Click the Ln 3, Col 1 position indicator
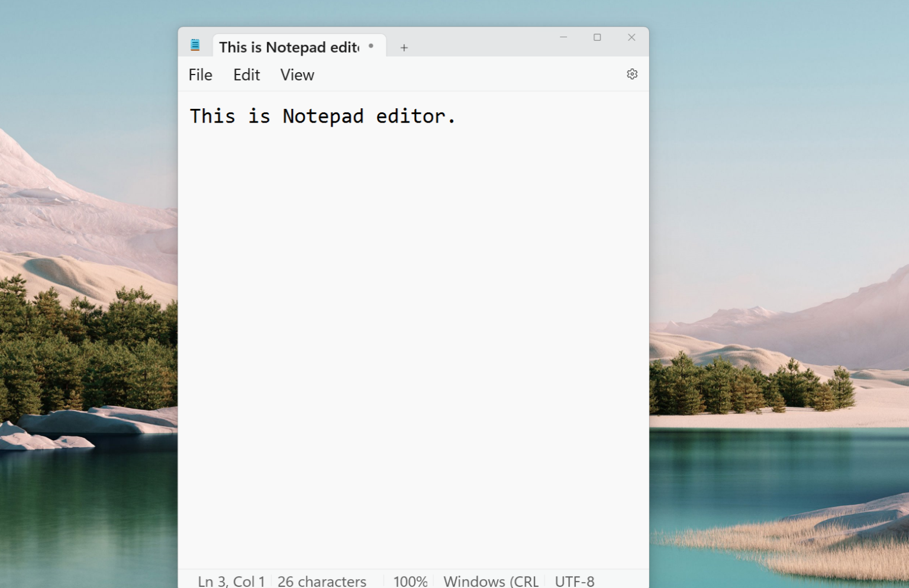The image size is (909, 588). 231,581
